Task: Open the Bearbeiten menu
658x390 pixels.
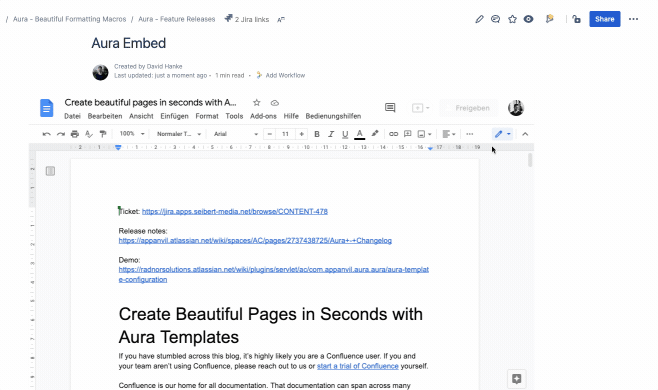Action: tap(105, 116)
